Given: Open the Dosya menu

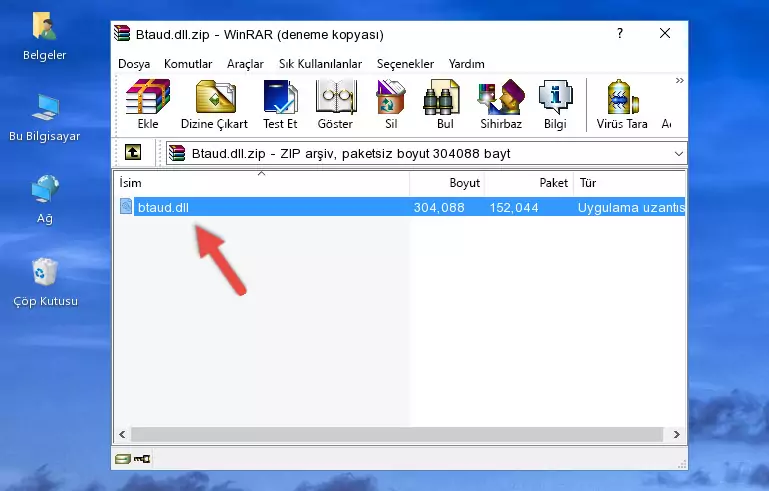Looking at the screenshot, I should coord(134,64).
